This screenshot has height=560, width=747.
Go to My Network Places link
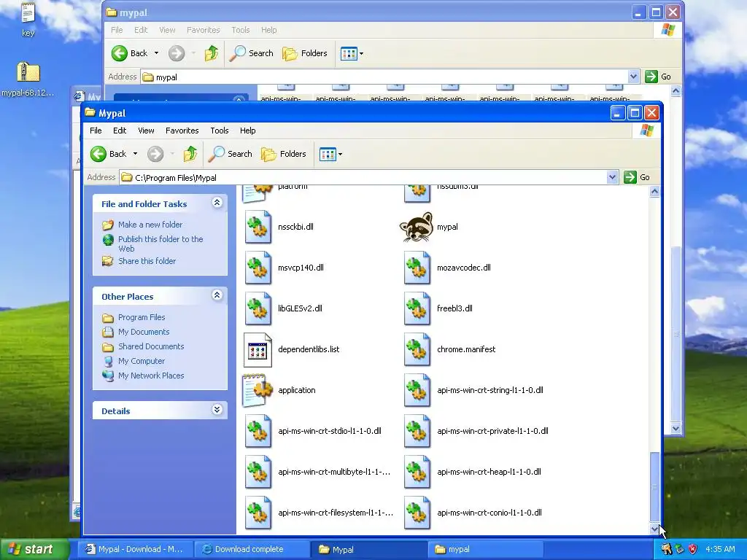point(151,376)
